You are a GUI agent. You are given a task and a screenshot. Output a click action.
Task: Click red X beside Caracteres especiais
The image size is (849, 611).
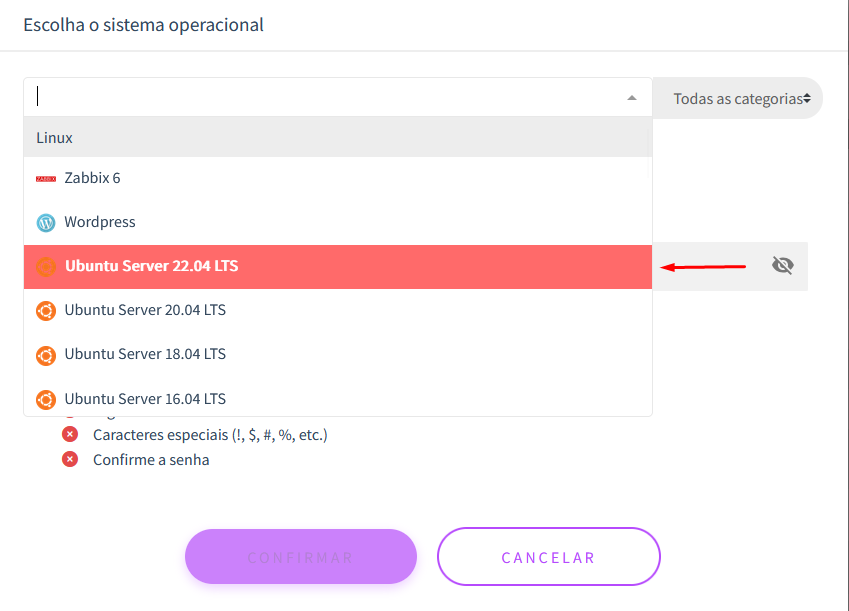click(x=70, y=434)
